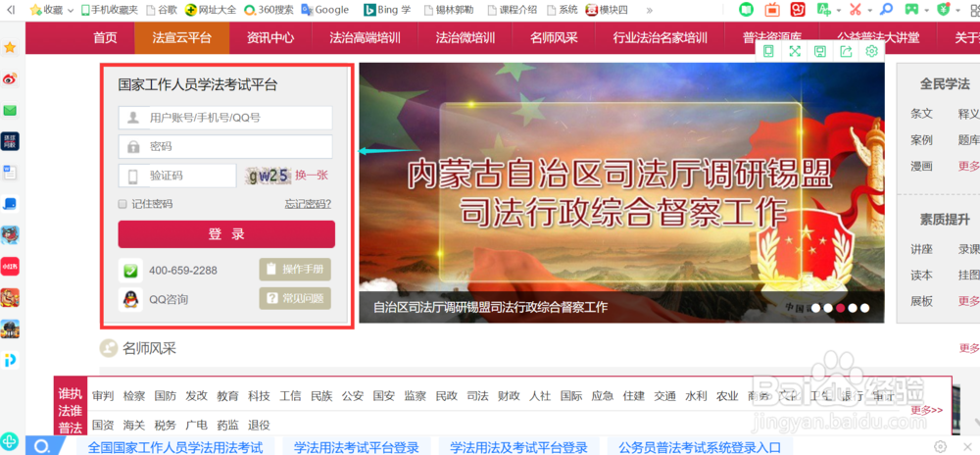Click the floating toolbar fullscreen expand icon
980x455 pixels.
[795, 51]
